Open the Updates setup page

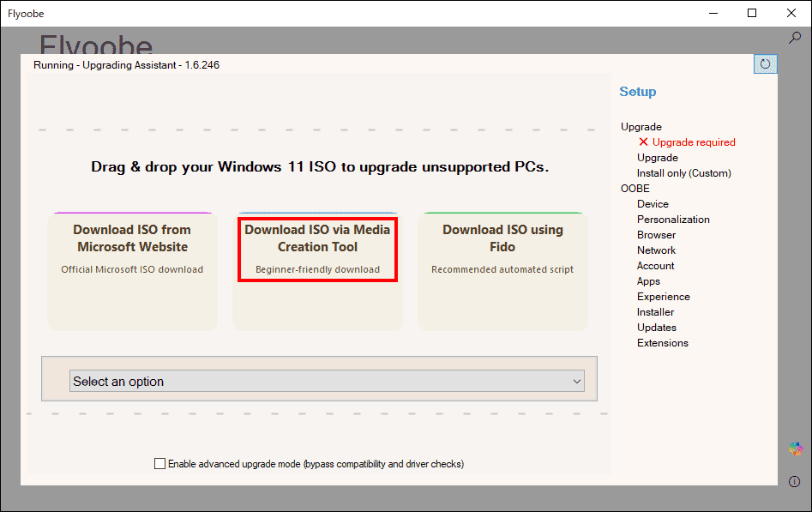pyautogui.click(x=657, y=328)
